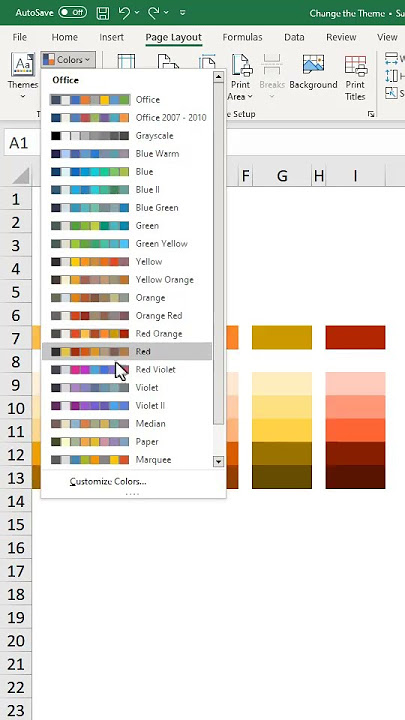Click the Save icon in the title bar
The image size is (405, 720).
[x=103, y=13]
